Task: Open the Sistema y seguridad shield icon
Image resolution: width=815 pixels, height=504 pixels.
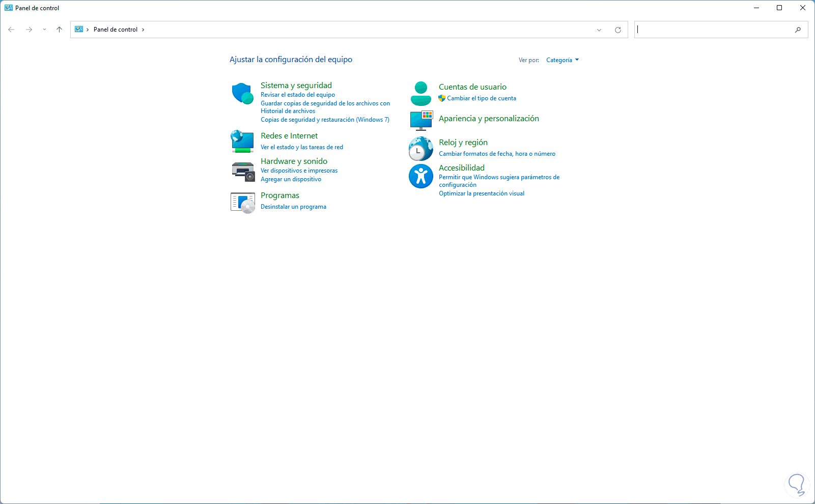Action: (243, 94)
